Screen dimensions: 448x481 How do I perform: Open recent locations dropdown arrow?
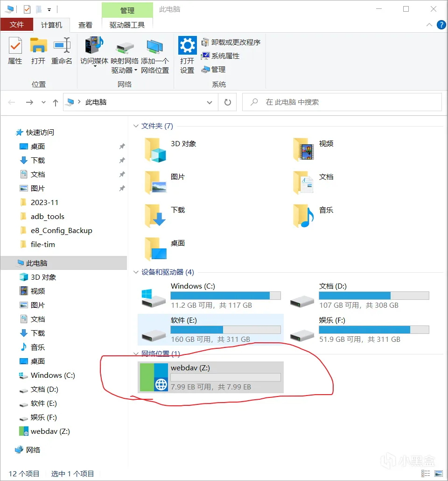(43, 102)
